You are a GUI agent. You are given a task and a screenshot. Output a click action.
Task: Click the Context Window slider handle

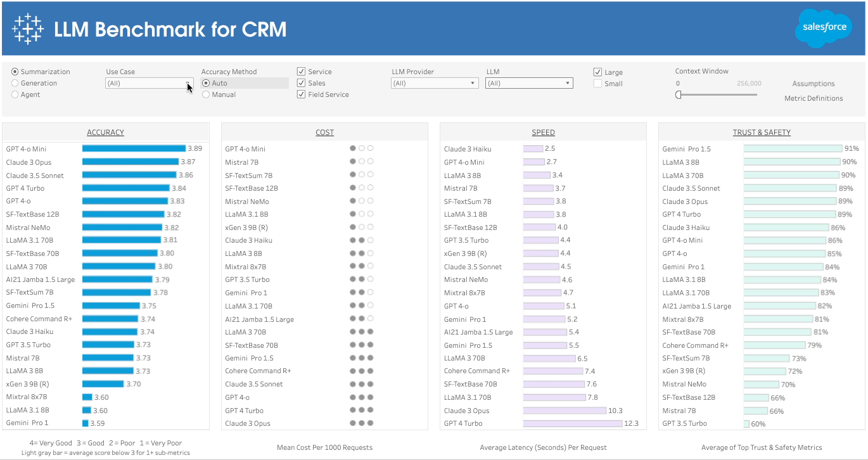coord(679,95)
